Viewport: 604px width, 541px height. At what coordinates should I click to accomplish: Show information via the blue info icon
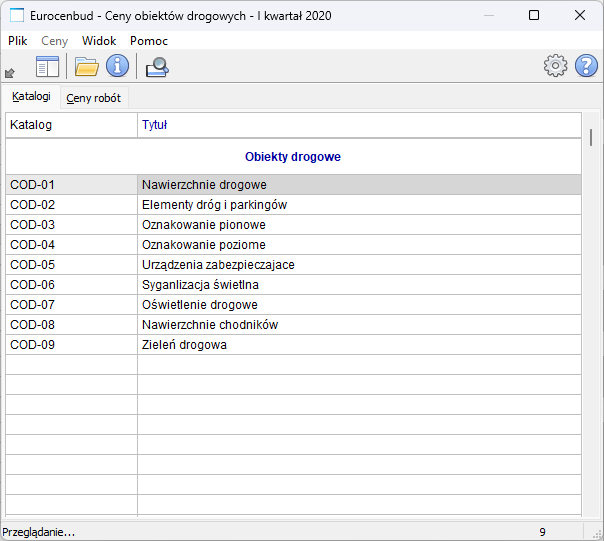[x=118, y=67]
